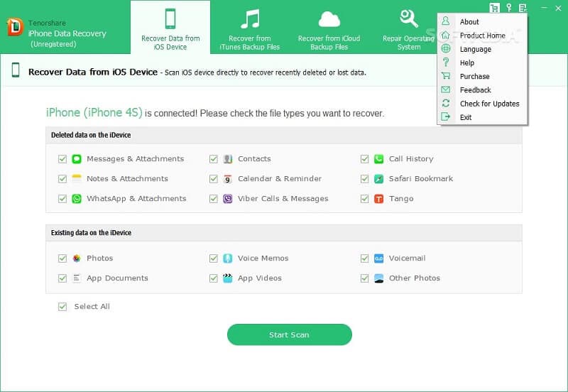Toggle the Tango checkbox
568x392 pixels.
tap(365, 199)
